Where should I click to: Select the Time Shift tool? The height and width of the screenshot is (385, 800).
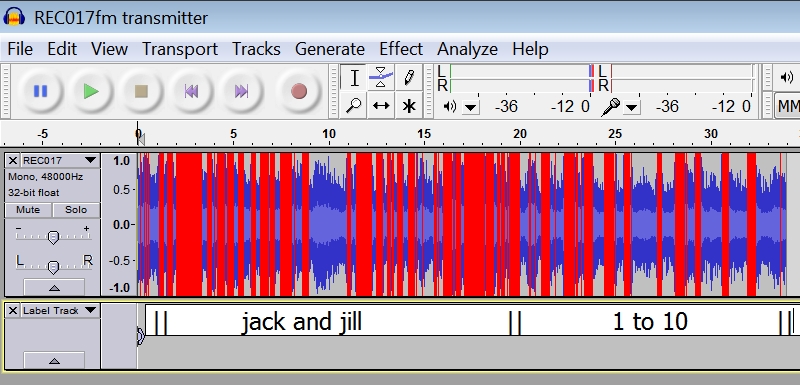[381, 106]
